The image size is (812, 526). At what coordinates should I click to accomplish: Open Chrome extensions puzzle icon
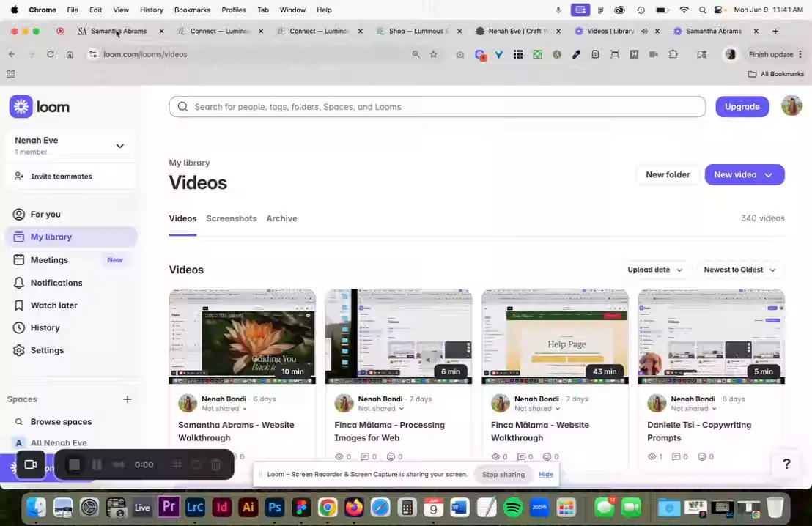(x=673, y=54)
